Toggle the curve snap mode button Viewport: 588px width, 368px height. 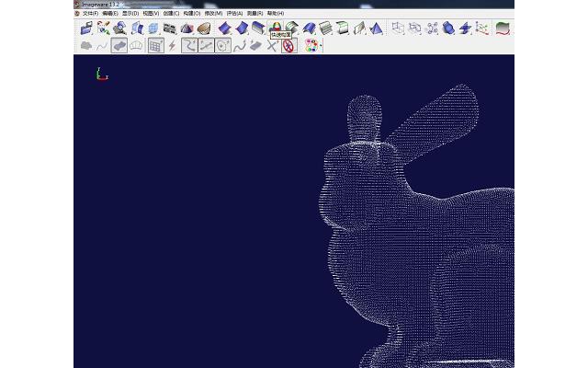click(189, 46)
